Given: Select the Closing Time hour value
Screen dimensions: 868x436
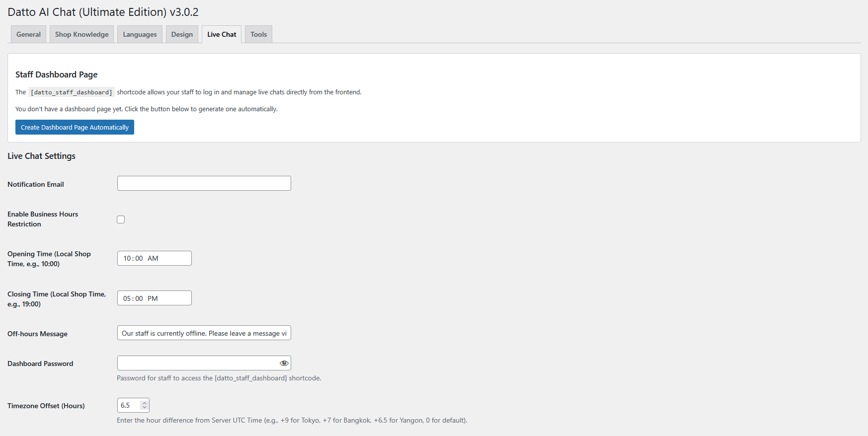Looking at the screenshot, I should coord(127,298).
